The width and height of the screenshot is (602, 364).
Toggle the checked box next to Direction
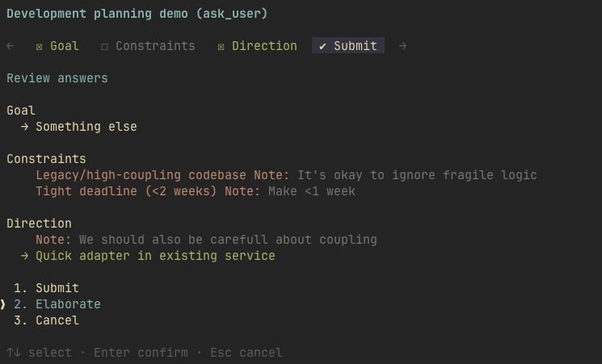click(x=221, y=47)
